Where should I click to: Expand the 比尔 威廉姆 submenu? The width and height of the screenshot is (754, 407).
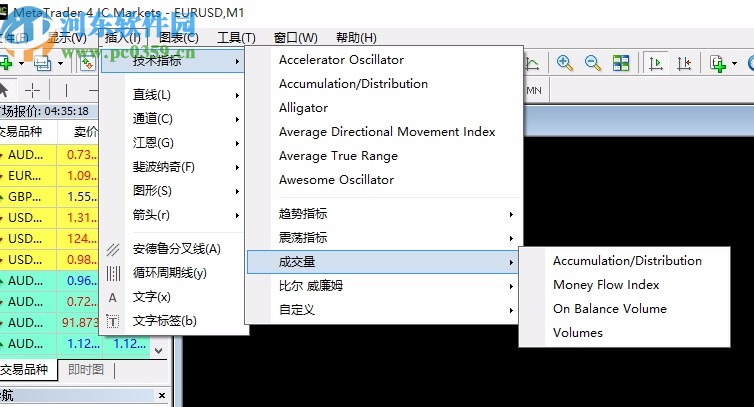(383, 286)
